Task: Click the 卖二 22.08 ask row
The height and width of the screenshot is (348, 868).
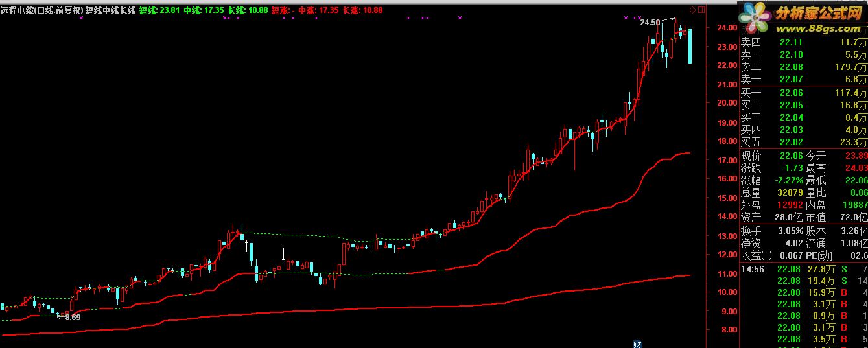Action: (x=804, y=67)
